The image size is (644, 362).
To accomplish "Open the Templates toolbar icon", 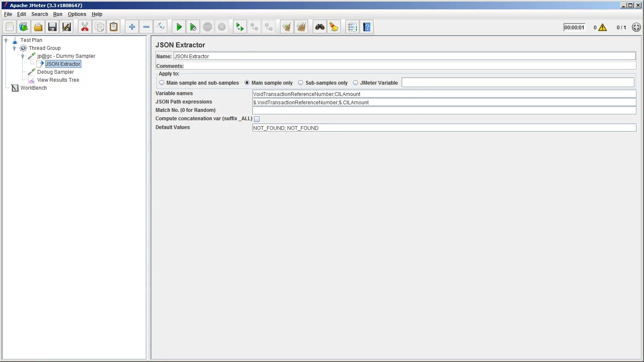I will 24,27.
